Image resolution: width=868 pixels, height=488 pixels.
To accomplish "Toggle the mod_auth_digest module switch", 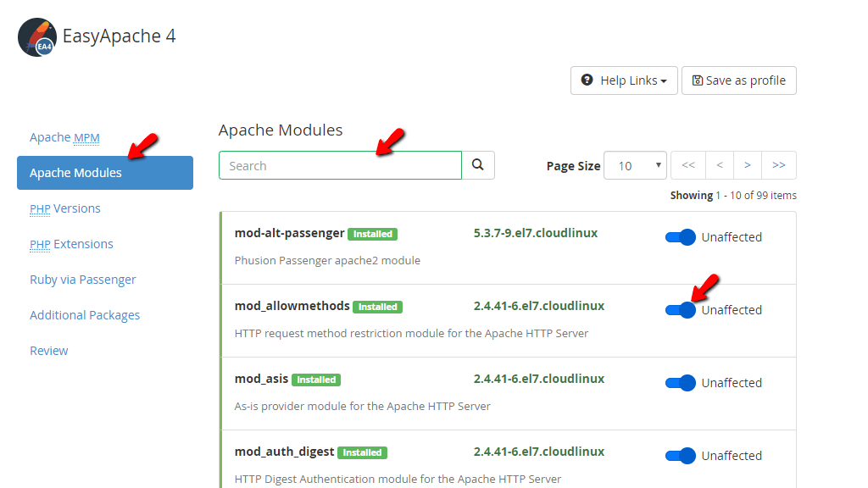I will 681,456.
